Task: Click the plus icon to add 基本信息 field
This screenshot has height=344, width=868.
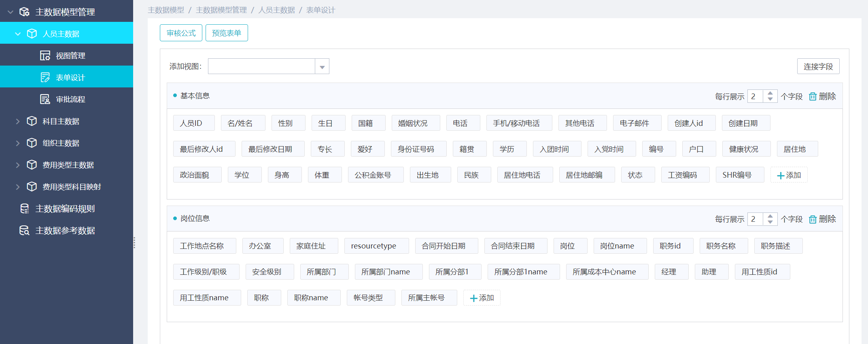Action: pyautogui.click(x=781, y=175)
